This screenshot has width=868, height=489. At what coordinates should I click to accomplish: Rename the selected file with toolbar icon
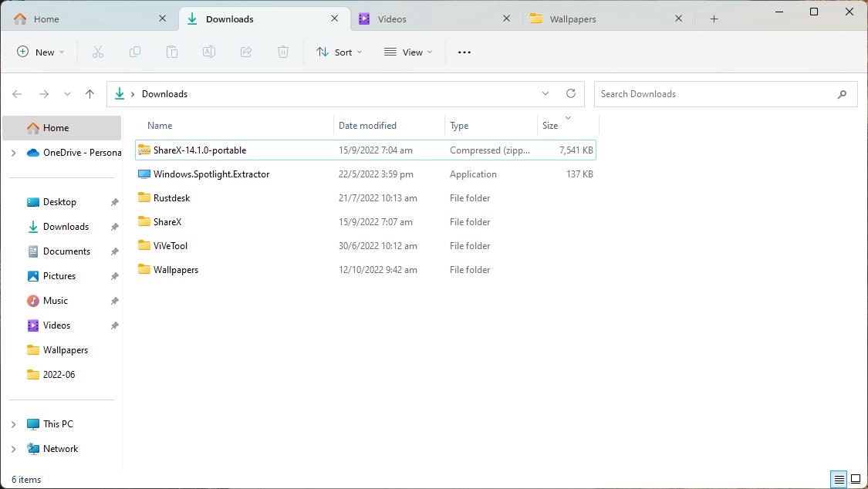(x=208, y=52)
